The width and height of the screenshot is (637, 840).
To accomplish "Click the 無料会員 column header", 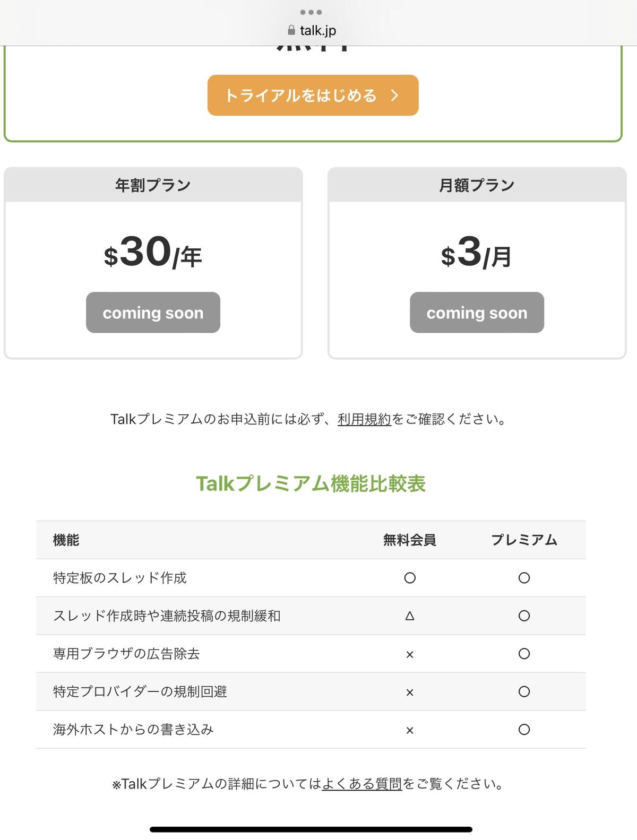I will 409,540.
